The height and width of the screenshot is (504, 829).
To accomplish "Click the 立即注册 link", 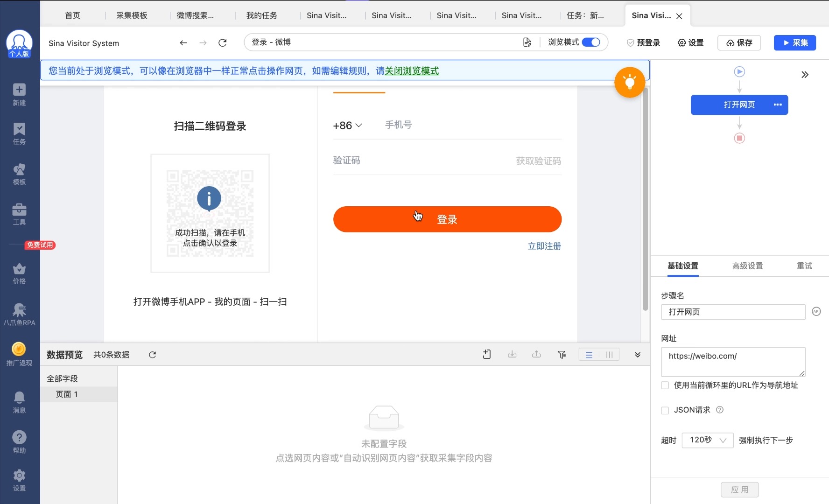I will click(544, 246).
